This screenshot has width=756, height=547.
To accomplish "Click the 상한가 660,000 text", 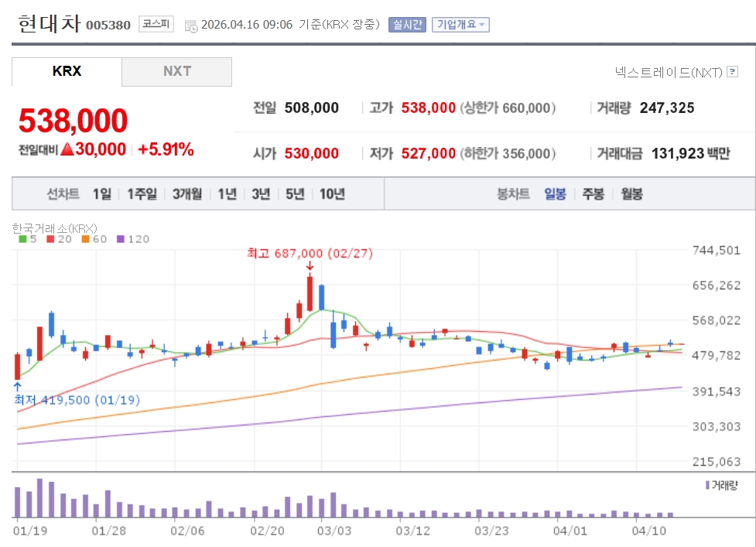I will (x=508, y=108).
